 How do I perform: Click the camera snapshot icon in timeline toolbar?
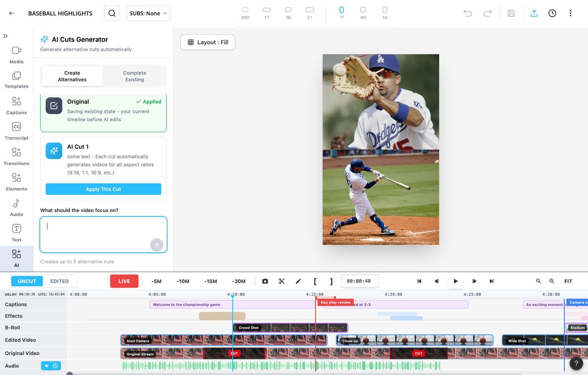(265, 281)
